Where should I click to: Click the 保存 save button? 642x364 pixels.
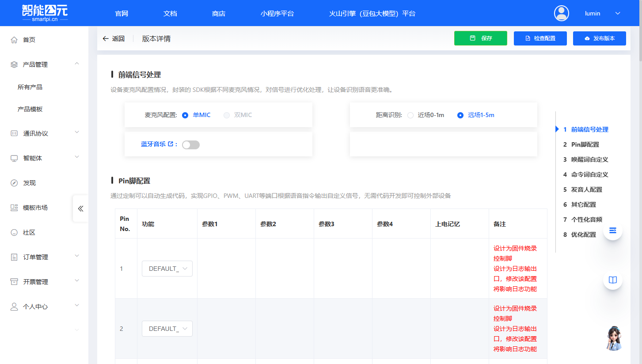[x=480, y=38]
